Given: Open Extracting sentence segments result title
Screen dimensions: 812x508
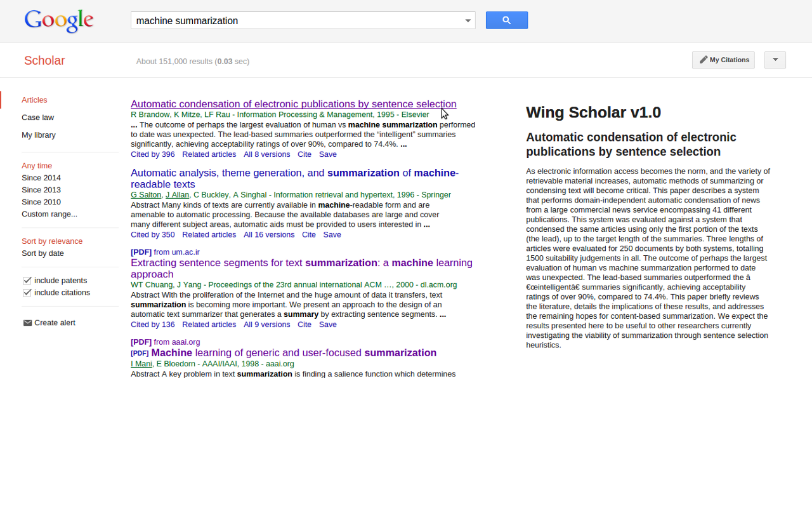Looking at the screenshot, I should (x=301, y=269).
